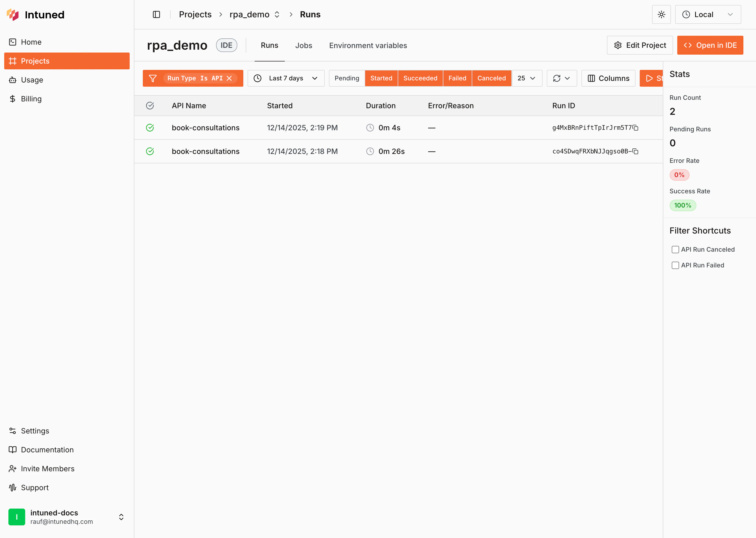756x538 pixels.
Task: Click Runs in the breadcrumb
Action: pyautogui.click(x=310, y=14)
